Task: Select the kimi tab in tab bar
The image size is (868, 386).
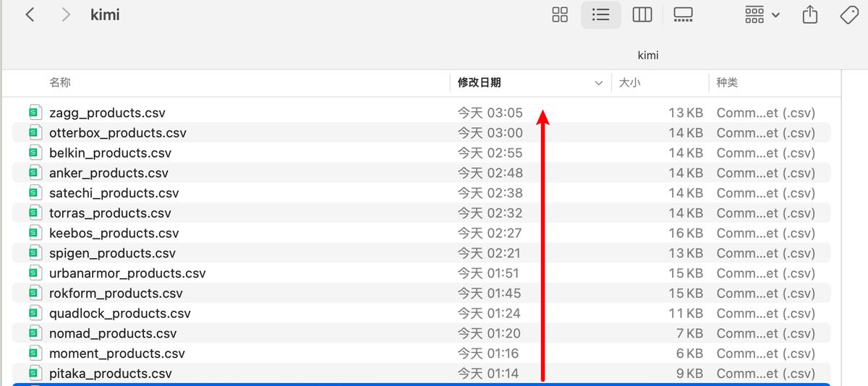Action: click(x=647, y=55)
